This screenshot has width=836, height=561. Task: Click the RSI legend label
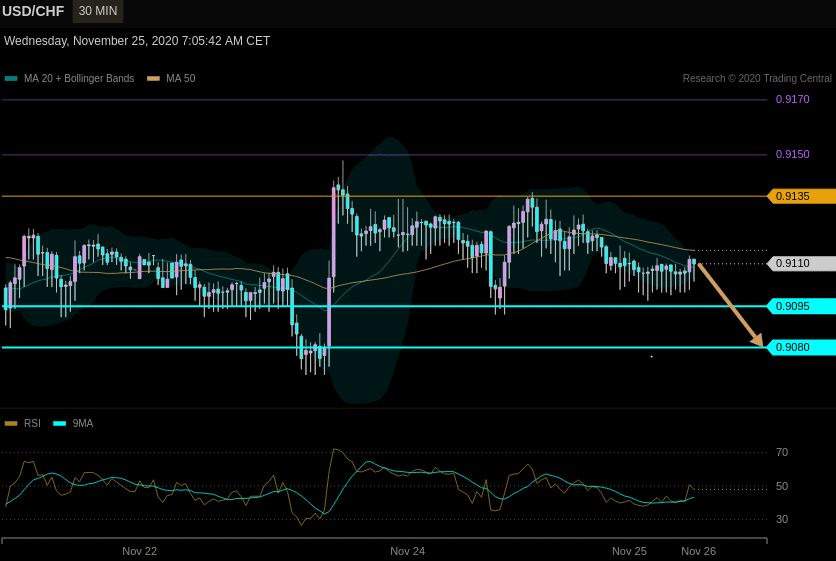pos(33,423)
